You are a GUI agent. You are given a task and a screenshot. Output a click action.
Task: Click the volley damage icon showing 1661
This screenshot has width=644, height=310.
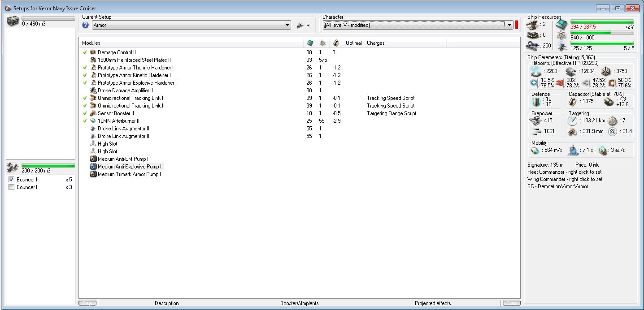tap(535, 131)
